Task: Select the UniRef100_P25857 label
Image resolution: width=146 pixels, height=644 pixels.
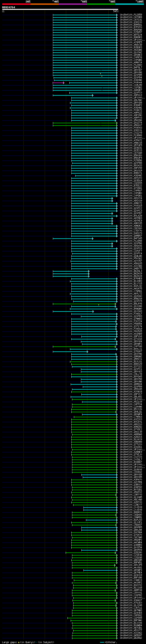Action: [x=131, y=32]
